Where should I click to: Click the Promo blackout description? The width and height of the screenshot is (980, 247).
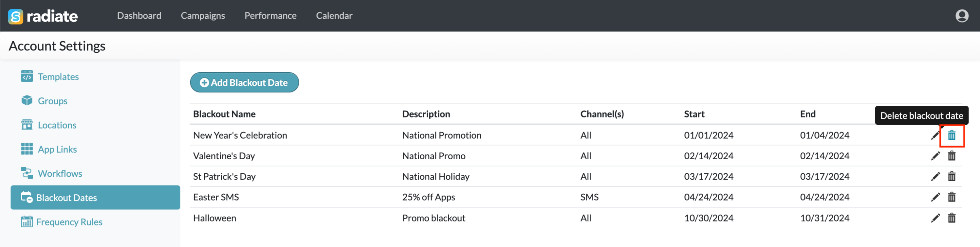click(x=433, y=218)
